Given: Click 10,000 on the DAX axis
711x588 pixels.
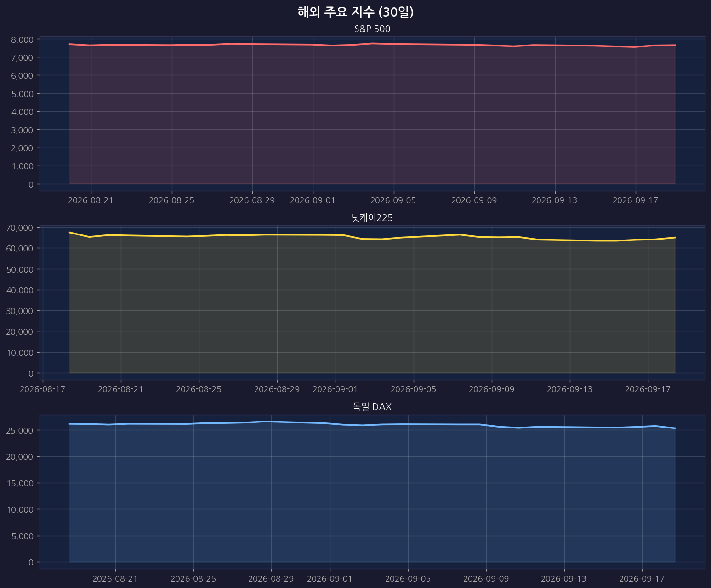Looking at the screenshot, I should 20,509.
